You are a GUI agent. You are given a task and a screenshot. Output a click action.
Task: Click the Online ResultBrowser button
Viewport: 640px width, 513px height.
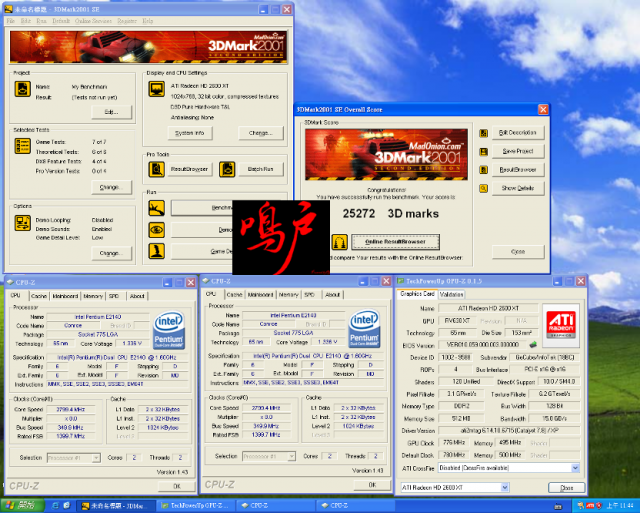tap(396, 242)
